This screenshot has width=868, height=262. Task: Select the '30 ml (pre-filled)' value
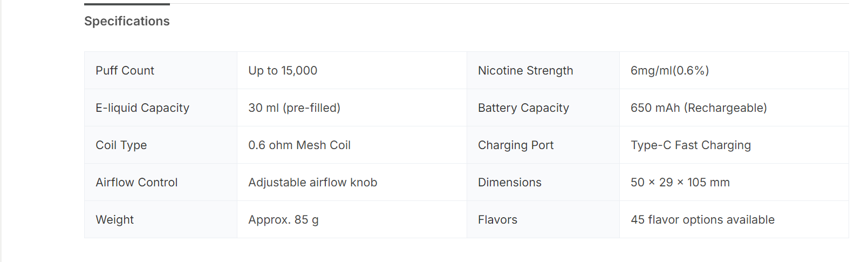294,108
